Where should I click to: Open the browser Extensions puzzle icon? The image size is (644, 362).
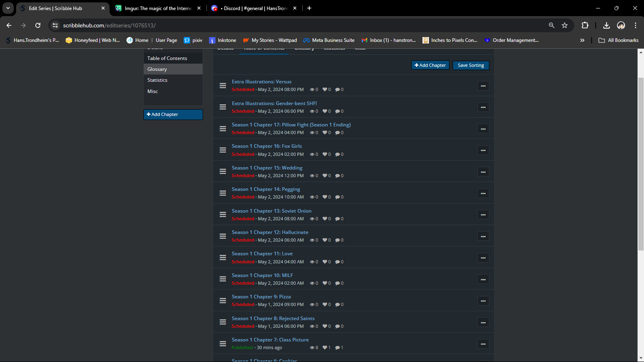tap(585, 25)
